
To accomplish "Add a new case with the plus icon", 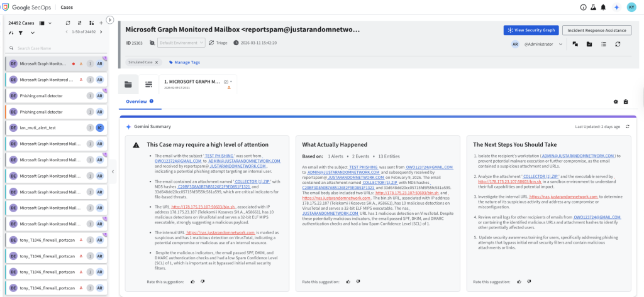I will 101,23.
